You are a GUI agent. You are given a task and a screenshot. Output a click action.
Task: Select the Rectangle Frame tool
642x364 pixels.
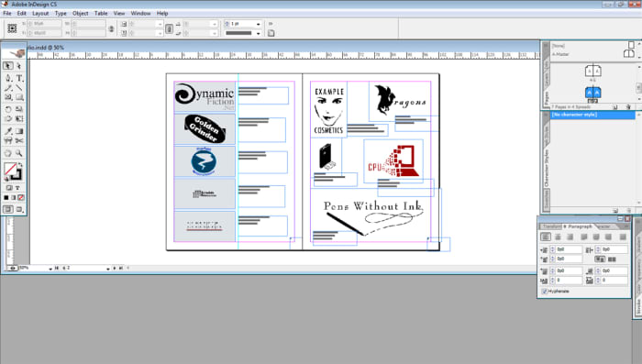pyautogui.click(x=8, y=97)
